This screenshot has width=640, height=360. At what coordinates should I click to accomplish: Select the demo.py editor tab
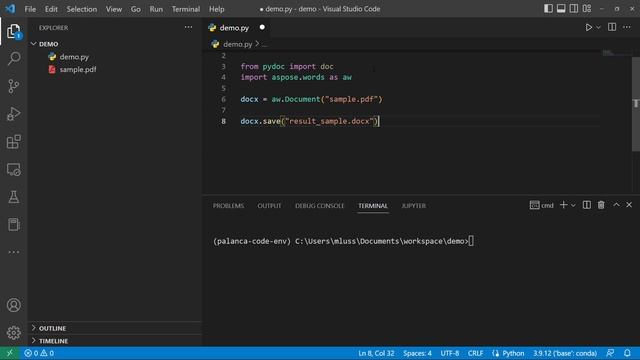pyautogui.click(x=238, y=27)
